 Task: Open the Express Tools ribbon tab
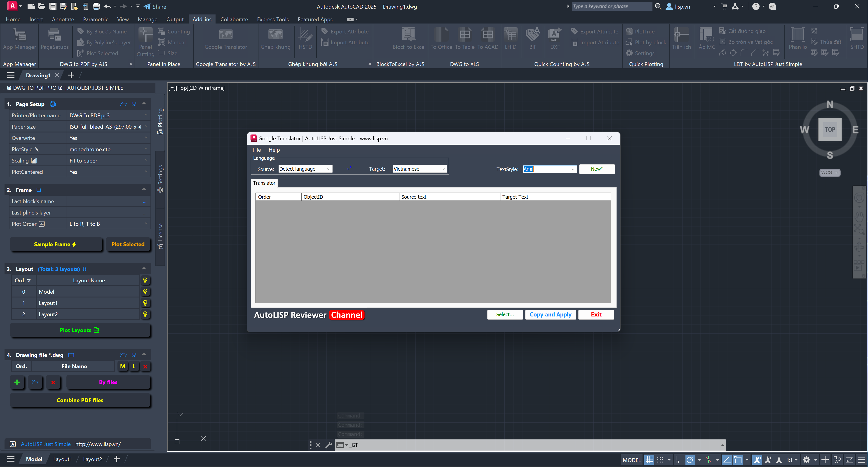pyautogui.click(x=273, y=19)
